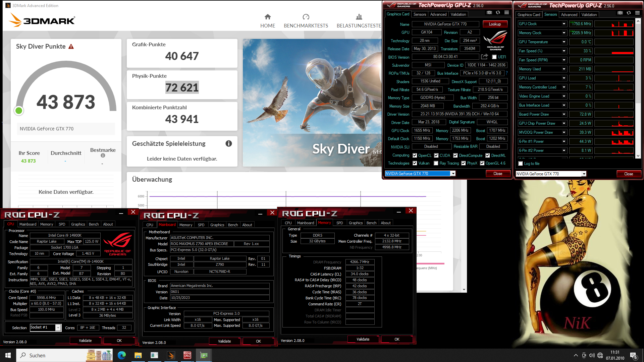Expand the Memory Clock sensor dropdown
Screen dimensions: 644x362
(x=564, y=33)
